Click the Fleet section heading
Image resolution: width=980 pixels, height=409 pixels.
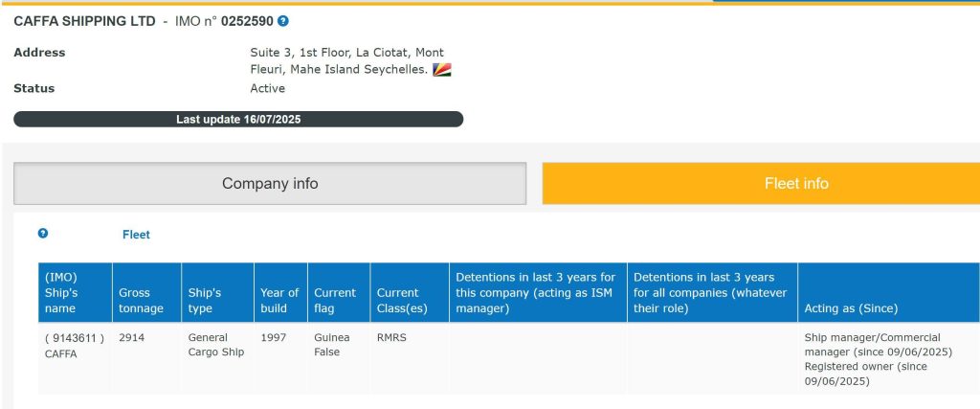pyautogui.click(x=136, y=235)
